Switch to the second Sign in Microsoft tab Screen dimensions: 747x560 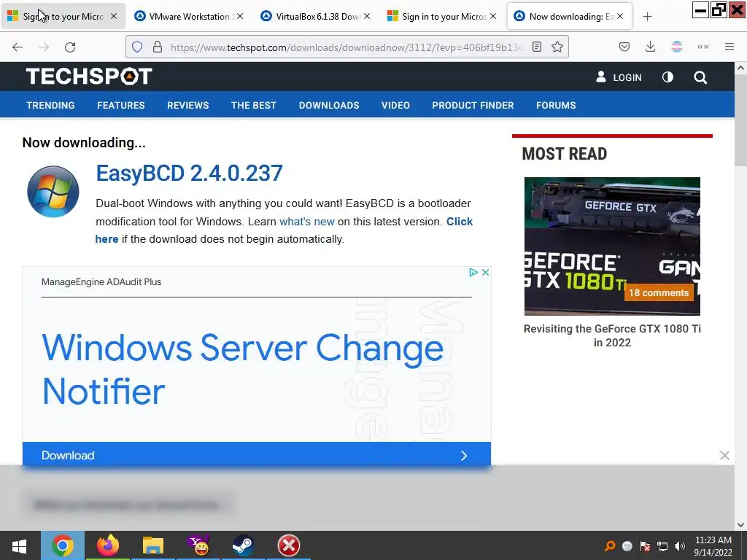(443, 16)
